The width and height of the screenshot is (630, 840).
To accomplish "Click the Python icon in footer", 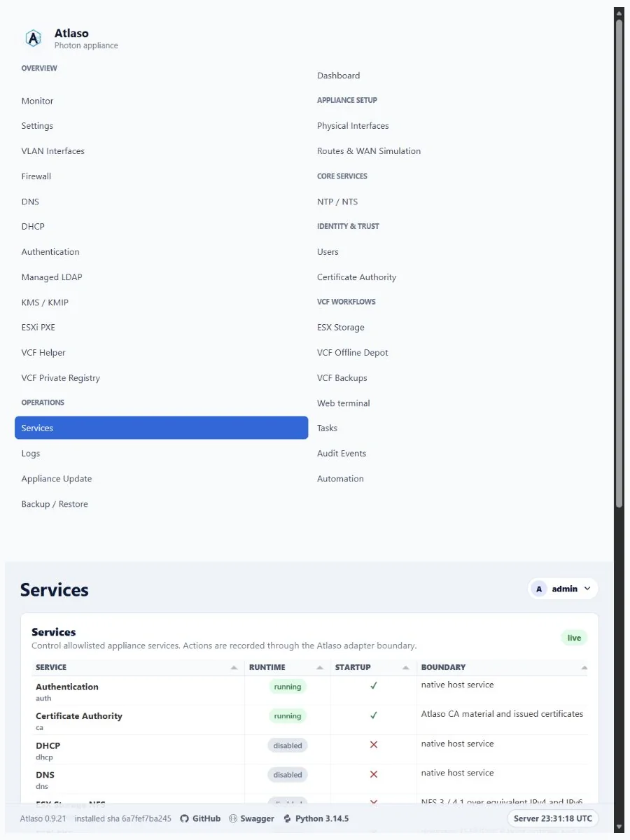I will [288, 818].
